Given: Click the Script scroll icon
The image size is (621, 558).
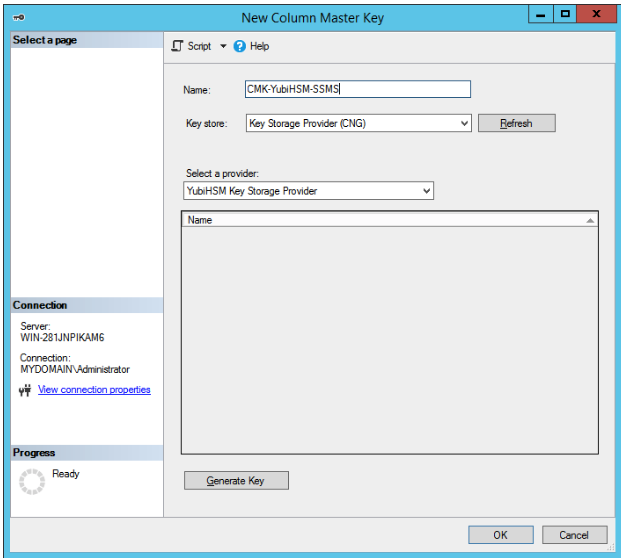Looking at the screenshot, I should pyautogui.click(x=177, y=46).
